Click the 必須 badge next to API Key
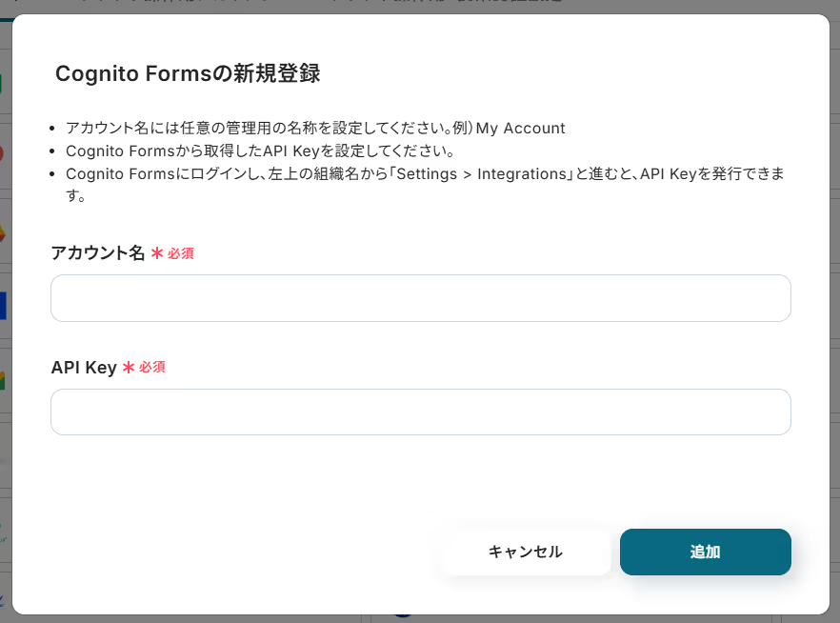Screen dimensions: 840x623 click(152, 367)
